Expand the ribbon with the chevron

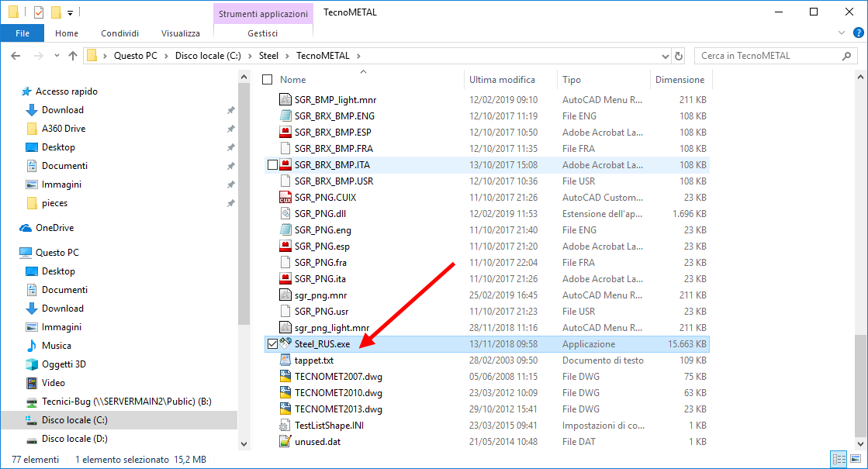point(842,33)
